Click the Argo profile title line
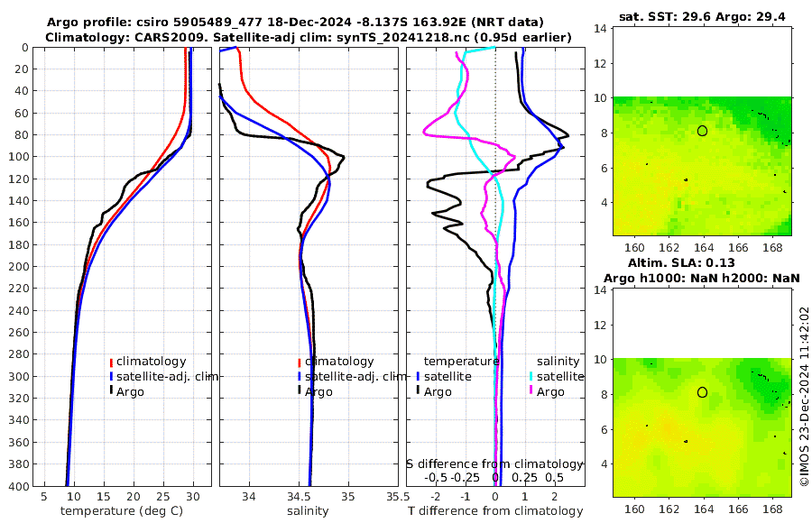 [295, 23]
